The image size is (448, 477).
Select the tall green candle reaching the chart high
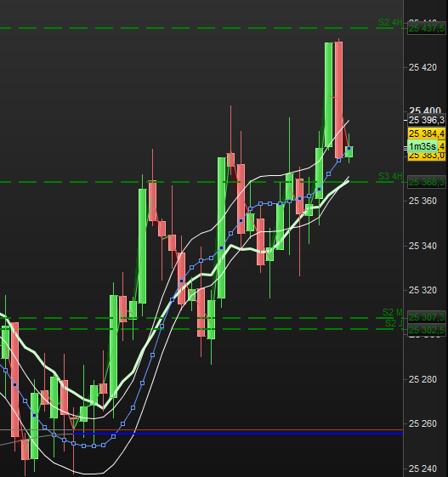(328, 95)
